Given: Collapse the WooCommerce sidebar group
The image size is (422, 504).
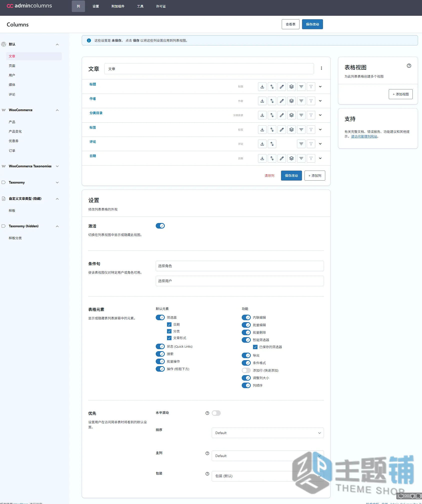Looking at the screenshot, I should pos(57,110).
